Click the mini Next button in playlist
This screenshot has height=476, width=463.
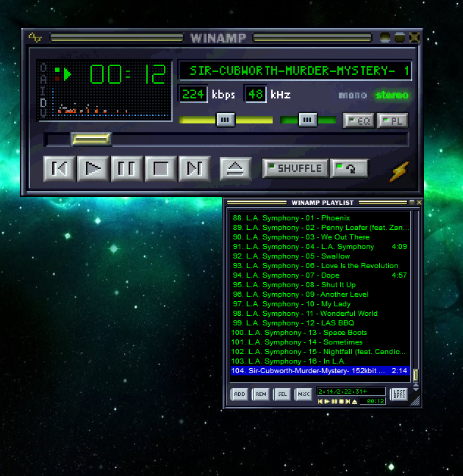pos(348,402)
